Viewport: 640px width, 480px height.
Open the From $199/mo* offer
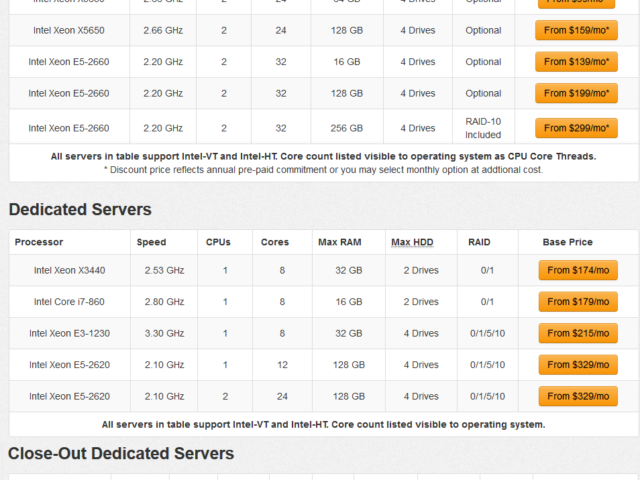[x=576, y=93]
